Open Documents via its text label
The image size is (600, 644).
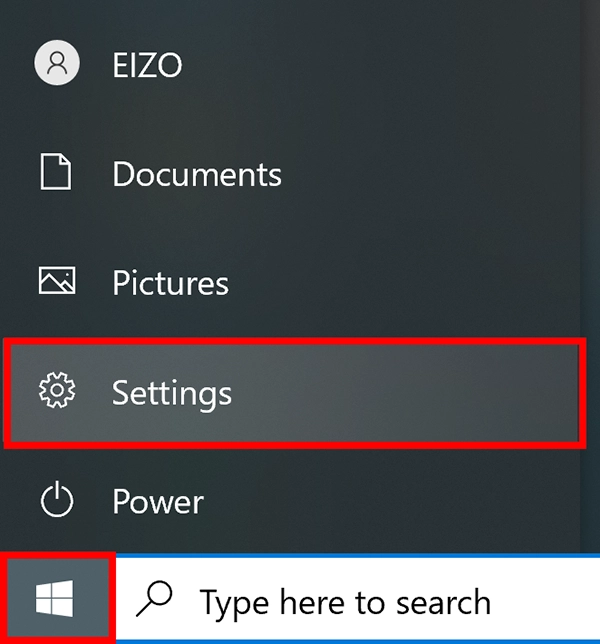click(197, 174)
